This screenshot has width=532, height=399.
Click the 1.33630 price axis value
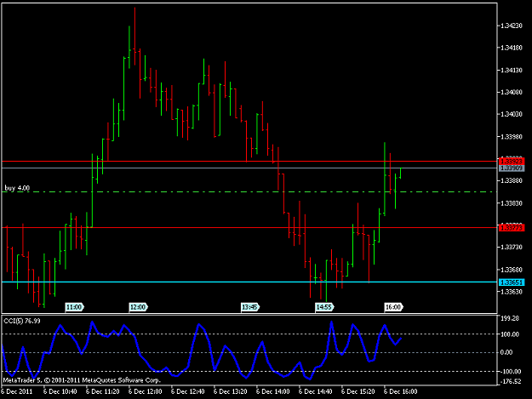coord(512,292)
